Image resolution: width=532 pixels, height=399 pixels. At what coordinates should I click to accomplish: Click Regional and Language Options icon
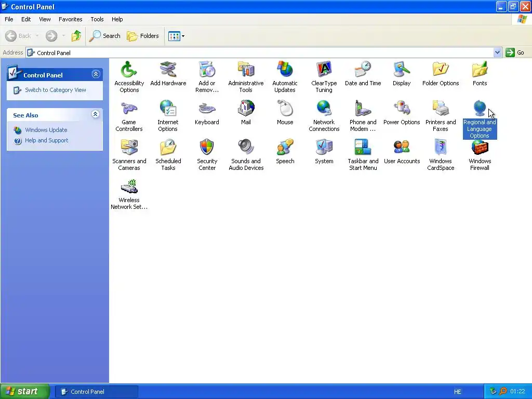(480, 109)
